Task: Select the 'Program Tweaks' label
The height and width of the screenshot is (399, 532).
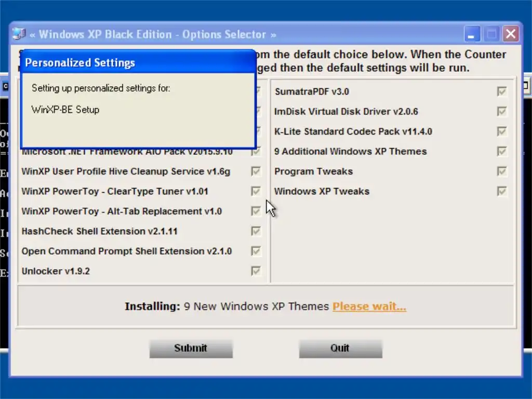Action: (x=313, y=171)
